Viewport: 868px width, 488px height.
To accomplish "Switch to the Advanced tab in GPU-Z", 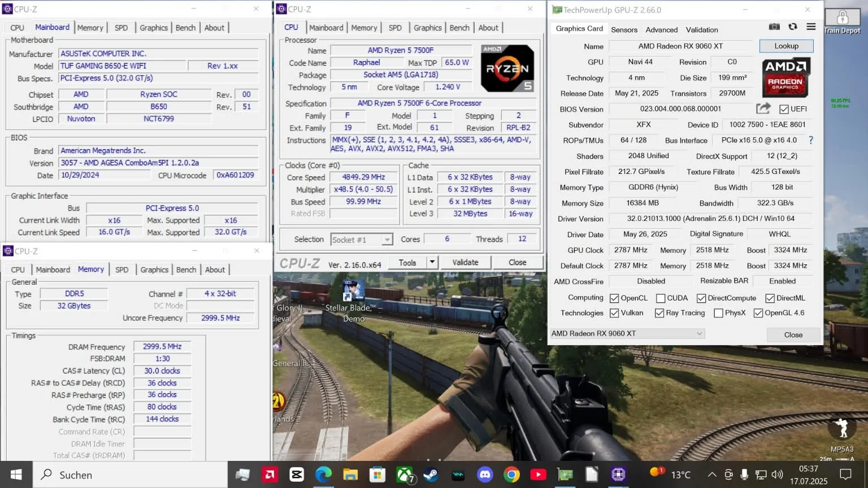I will point(662,29).
